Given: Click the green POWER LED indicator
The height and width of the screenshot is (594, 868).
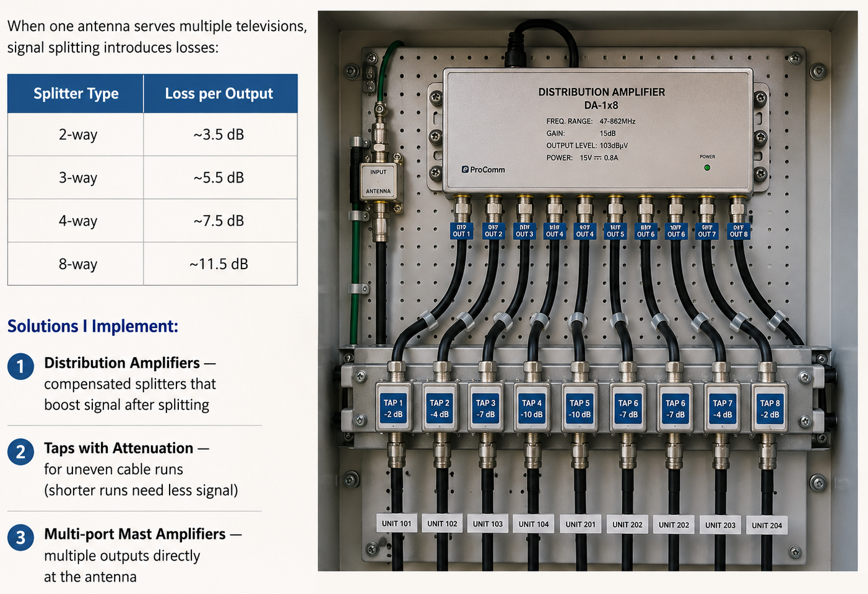Looking at the screenshot, I should (x=707, y=168).
